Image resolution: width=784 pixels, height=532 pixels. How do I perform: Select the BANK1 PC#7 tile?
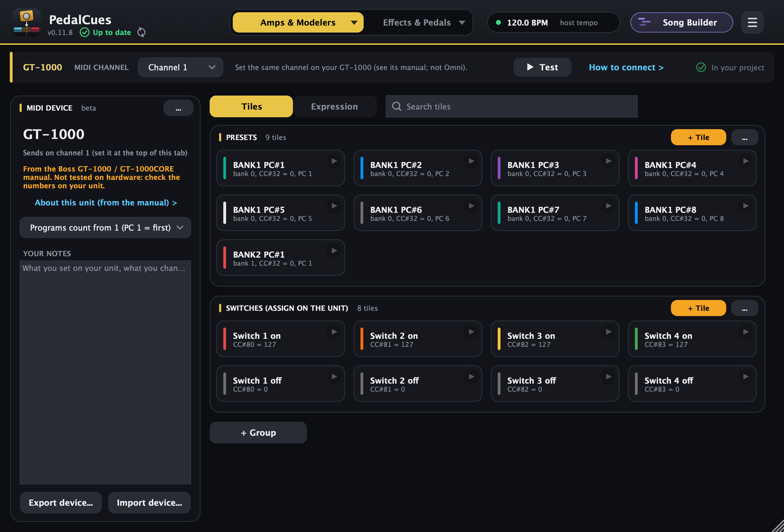point(555,213)
